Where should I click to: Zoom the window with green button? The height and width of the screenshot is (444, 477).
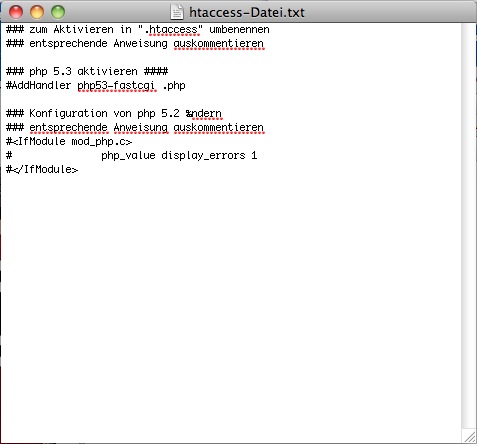(58, 12)
